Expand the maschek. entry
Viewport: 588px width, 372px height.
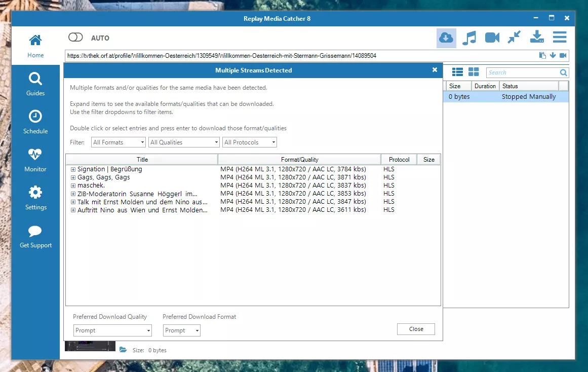(x=73, y=185)
